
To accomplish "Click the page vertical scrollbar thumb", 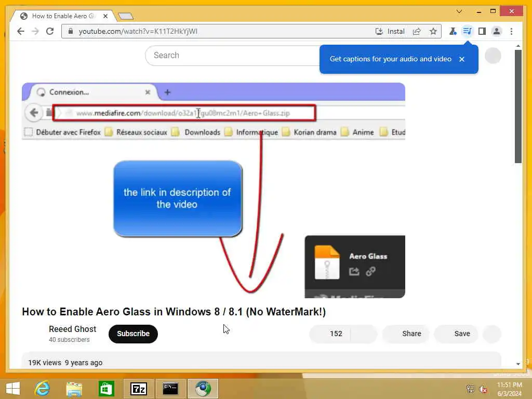I will pyautogui.click(x=518, y=107).
